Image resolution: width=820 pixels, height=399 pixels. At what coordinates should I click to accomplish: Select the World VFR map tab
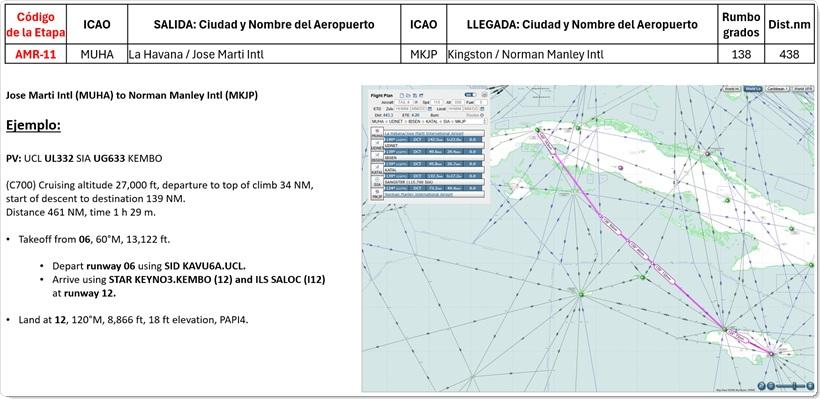(803, 89)
